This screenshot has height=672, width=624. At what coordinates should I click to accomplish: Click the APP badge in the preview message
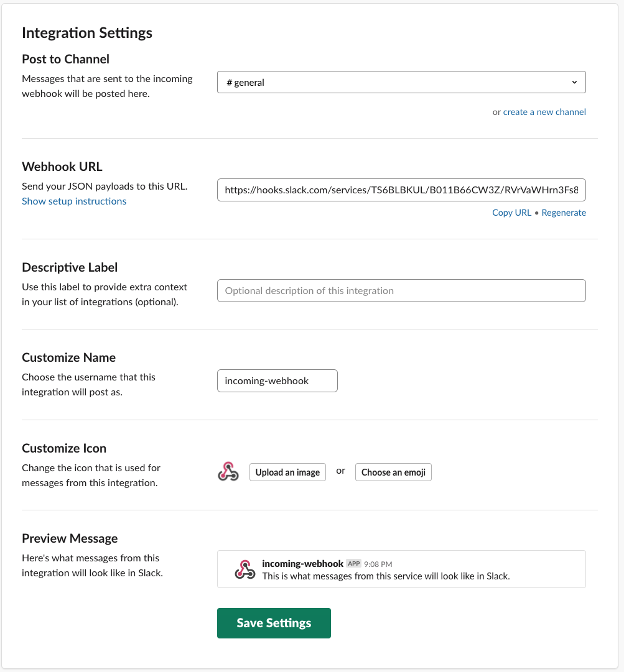(354, 564)
